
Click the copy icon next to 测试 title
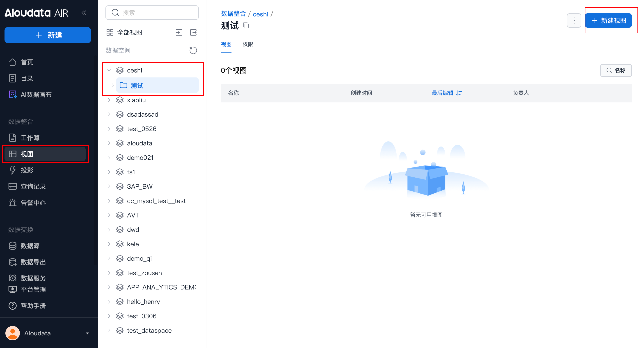click(246, 25)
